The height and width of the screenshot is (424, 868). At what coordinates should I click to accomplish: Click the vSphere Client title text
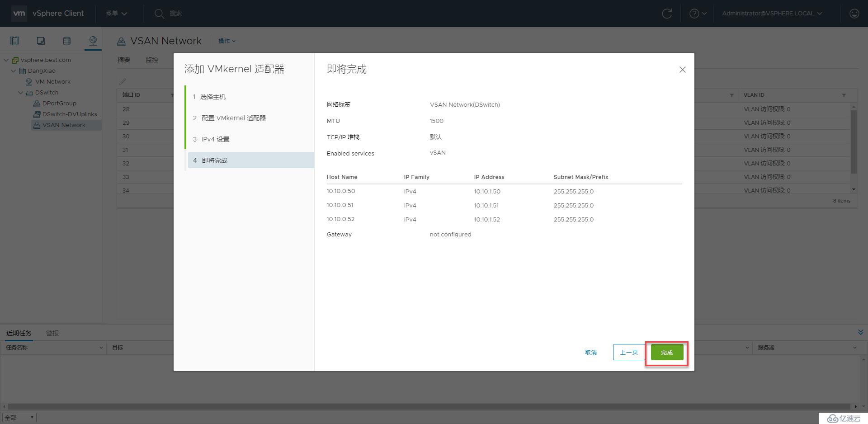58,14
